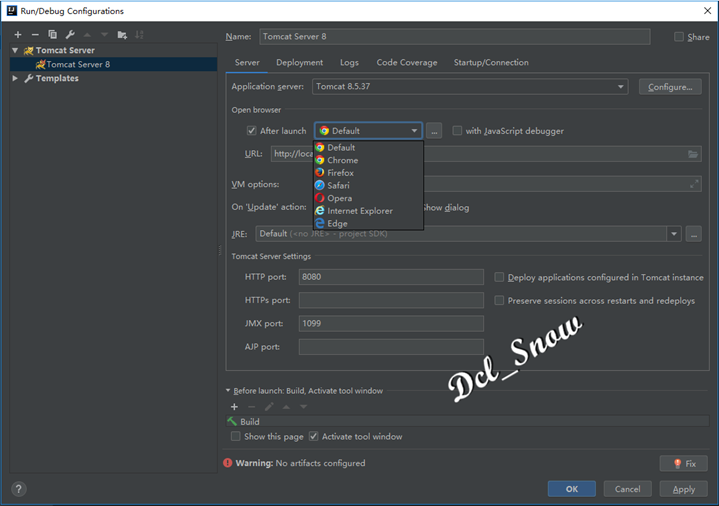
Task: Choose Firefox from the browser list
Action: pos(368,173)
